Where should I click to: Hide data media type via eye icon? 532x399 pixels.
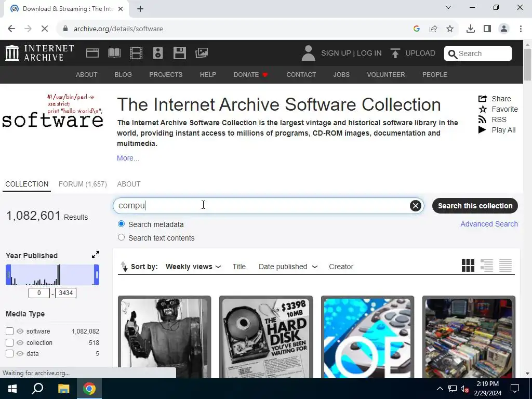coord(20,353)
